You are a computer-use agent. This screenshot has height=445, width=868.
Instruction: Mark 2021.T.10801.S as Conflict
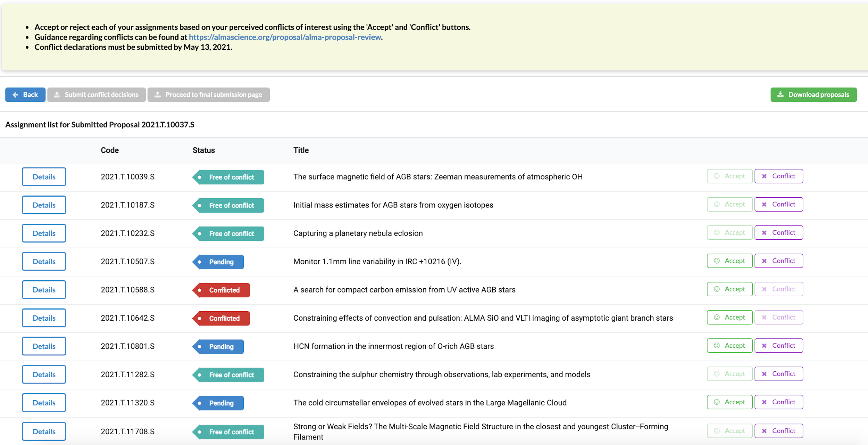pos(778,346)
